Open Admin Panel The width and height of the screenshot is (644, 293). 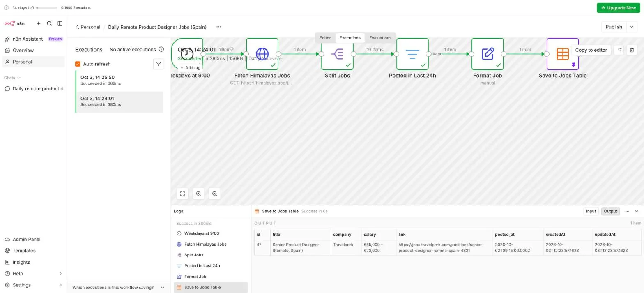(34, 239)
